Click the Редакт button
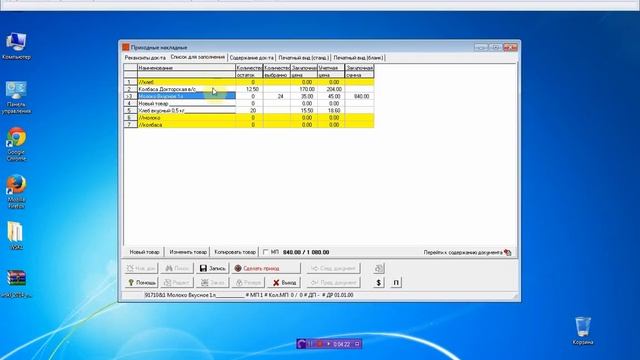 pos(177,282)
